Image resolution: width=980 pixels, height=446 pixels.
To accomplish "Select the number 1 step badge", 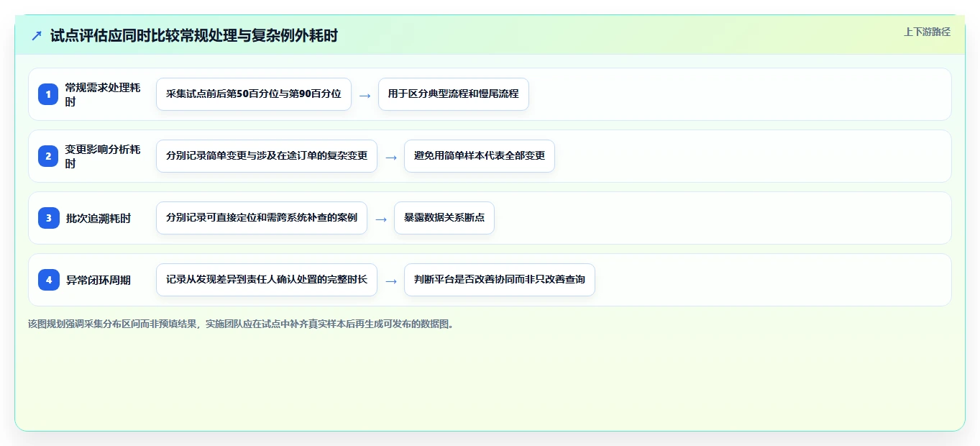I will (x=48, y=94).
